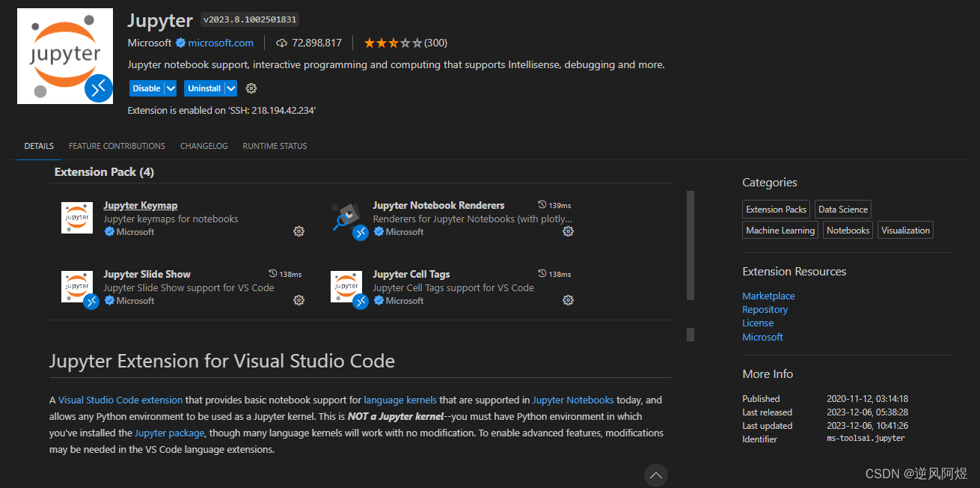Open the Jupyter Notebook Renderers title
The width and height of the screenshot is (980, 488).
coord(438,205)
